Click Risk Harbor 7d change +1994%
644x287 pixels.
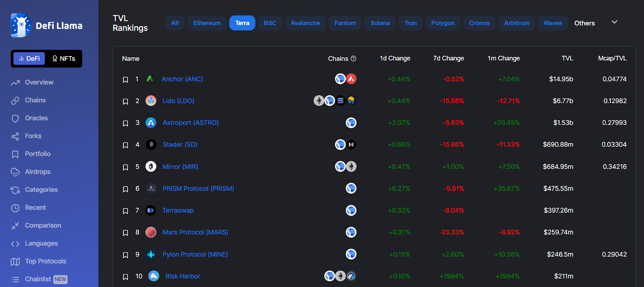pos(452,277)
